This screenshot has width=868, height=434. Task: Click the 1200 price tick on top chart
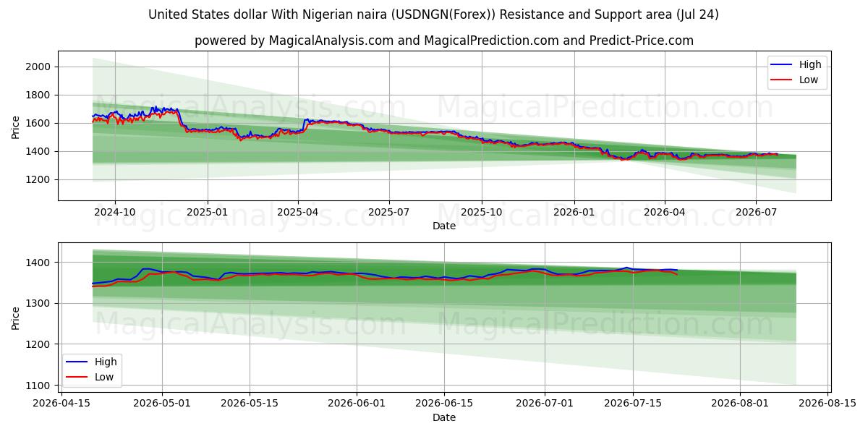[39, 179]
